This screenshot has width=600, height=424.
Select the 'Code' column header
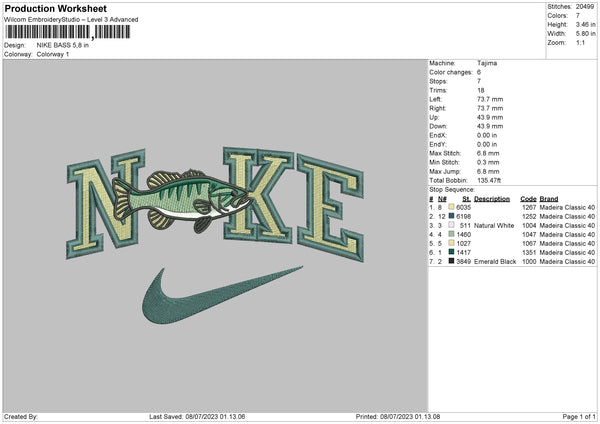pyautogui.click(x=528, y=199)
